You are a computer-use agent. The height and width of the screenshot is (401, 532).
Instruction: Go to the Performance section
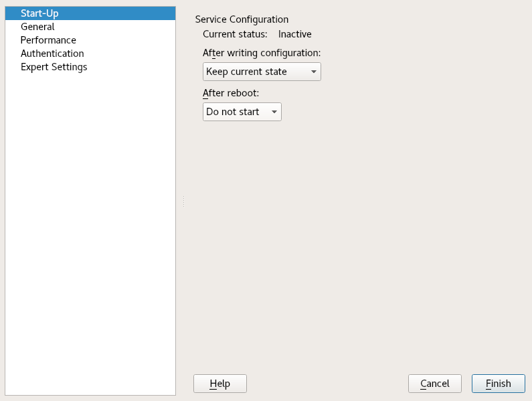click(48, 40)
